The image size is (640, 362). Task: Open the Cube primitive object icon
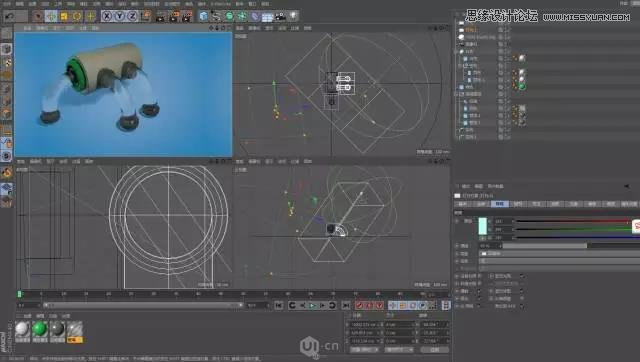pos(203,16)
